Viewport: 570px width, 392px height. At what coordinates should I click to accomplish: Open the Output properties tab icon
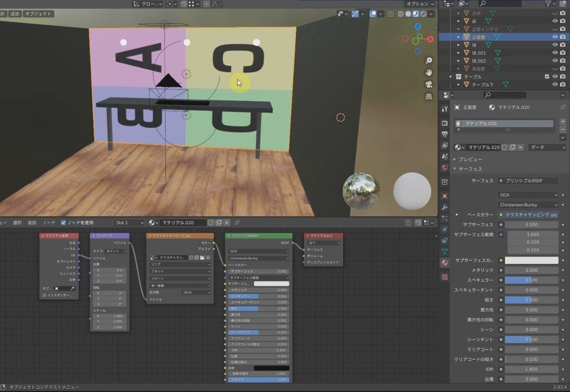(x=445, y=133)
